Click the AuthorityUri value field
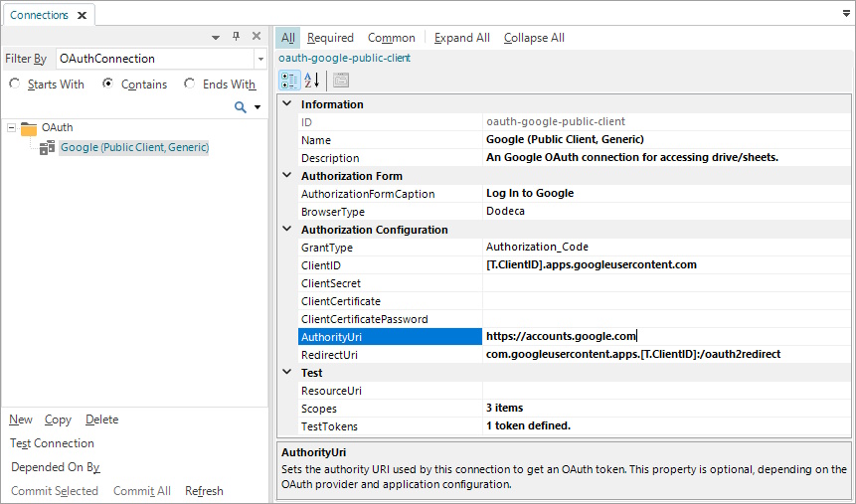The image size is (856, 504). (x=666, y=336)
